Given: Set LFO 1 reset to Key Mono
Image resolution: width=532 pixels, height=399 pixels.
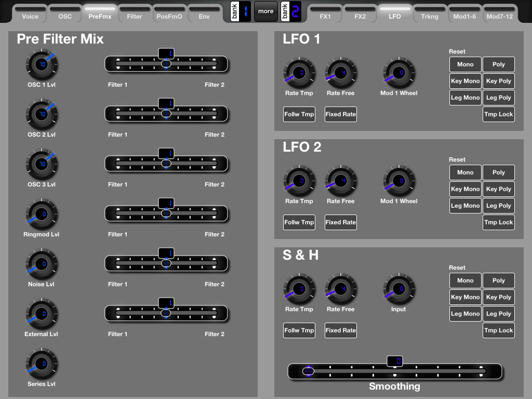Looking at the screenshot, I should [x=465, y=81].
